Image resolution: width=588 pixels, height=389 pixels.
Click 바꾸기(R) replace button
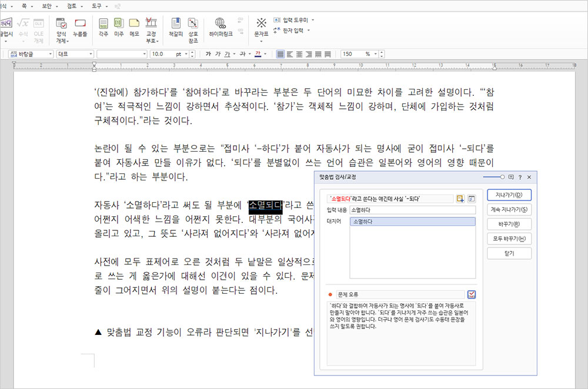509,224
